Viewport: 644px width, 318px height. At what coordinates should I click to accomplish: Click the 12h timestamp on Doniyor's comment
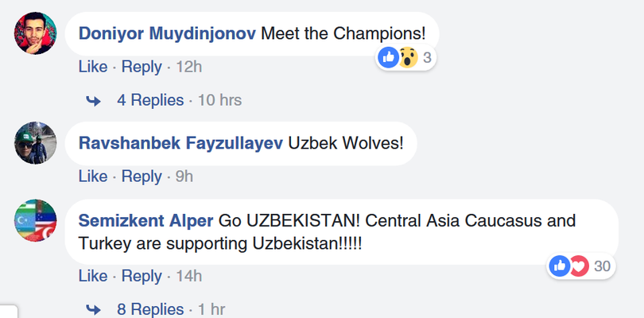[x=188, y=68]
